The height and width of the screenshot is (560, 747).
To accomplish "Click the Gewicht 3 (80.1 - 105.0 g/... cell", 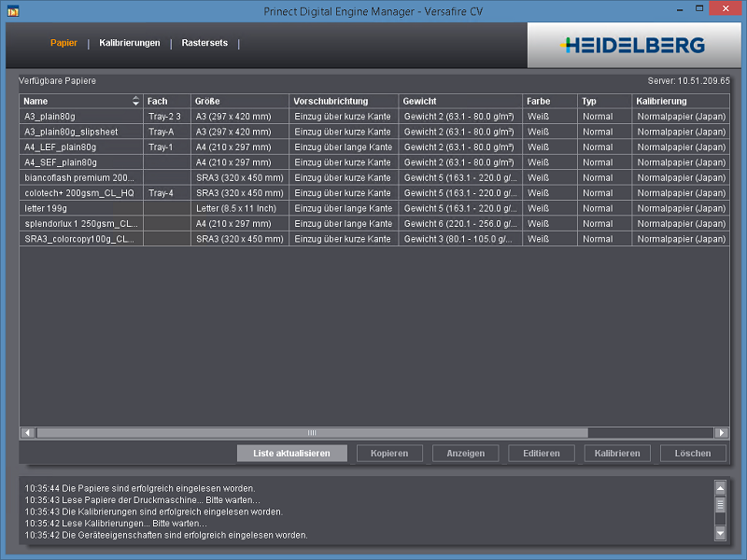I will pos(460,239).
